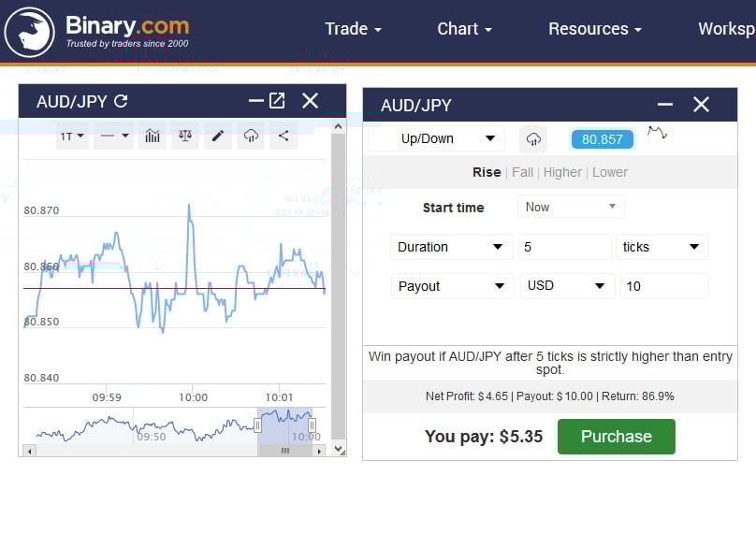Open the Duration type dropdown
The width and height of the screenshot is (756, 547).
pos(451,247)
